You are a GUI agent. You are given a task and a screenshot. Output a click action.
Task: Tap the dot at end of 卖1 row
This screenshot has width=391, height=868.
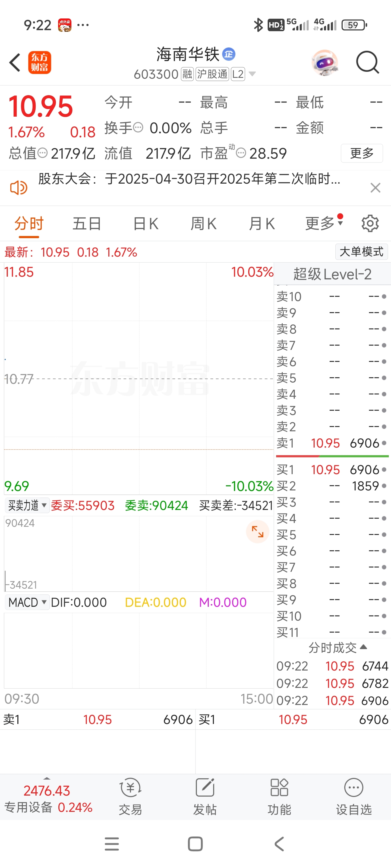384,443
